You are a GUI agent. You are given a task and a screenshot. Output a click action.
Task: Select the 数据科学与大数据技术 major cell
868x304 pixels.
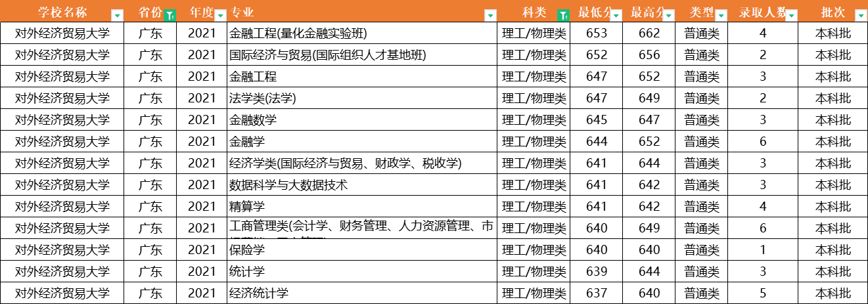coord(362,185)
